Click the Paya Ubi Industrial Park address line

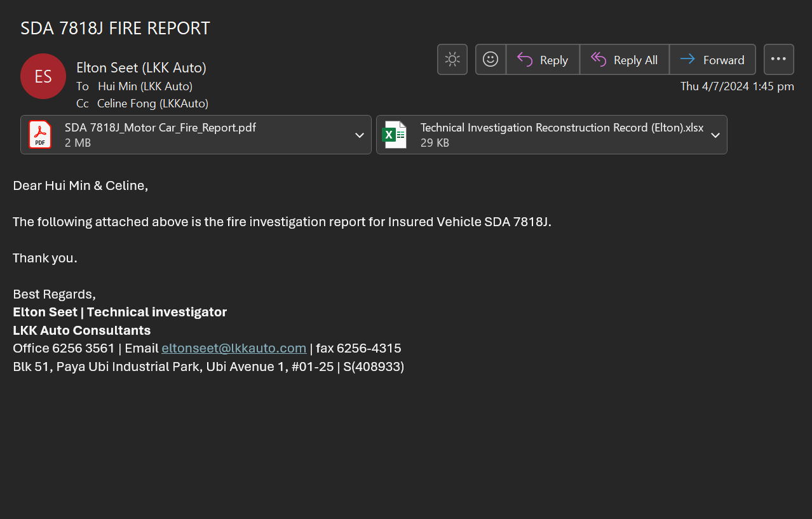208,367
